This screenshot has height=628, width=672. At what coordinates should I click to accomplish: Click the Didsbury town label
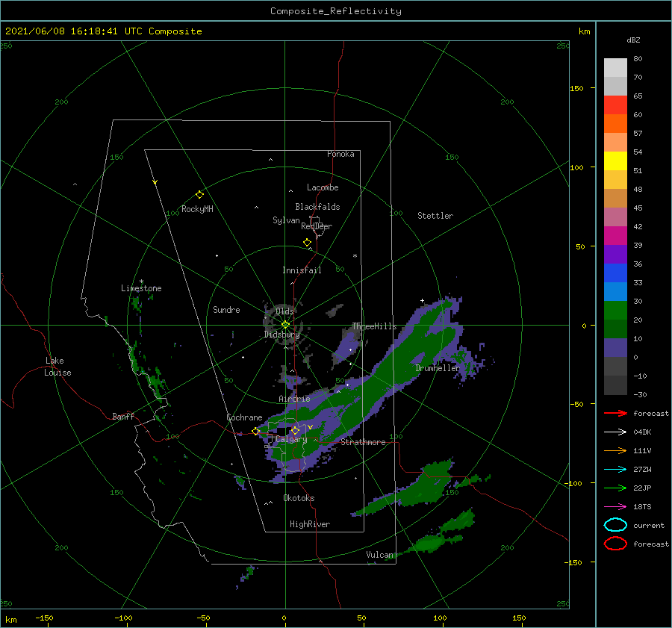[x=282, y=335]
